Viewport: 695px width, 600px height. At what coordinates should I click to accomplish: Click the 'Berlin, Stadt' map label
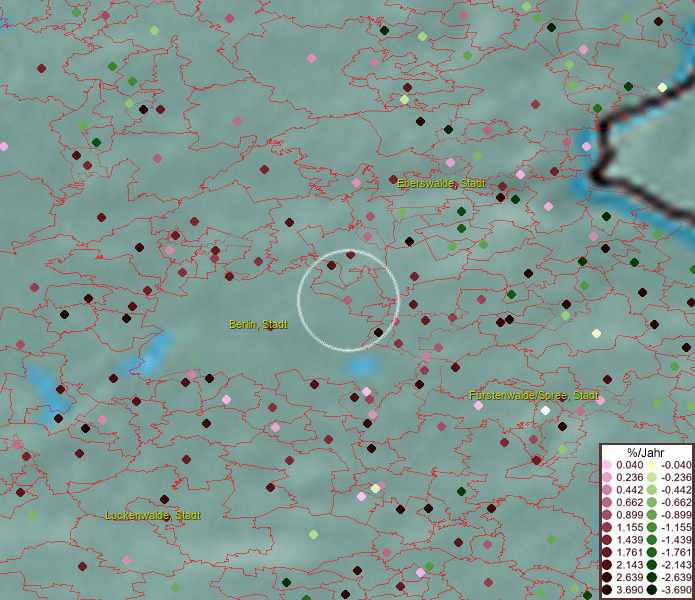(258, 324)
